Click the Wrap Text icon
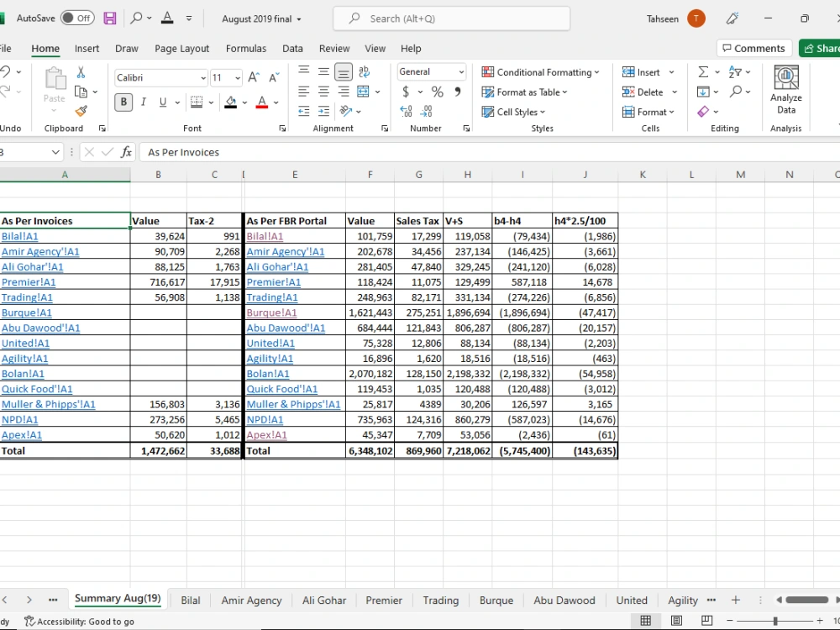840x630 pixels. pyautogui.click(x=365, y=71)
